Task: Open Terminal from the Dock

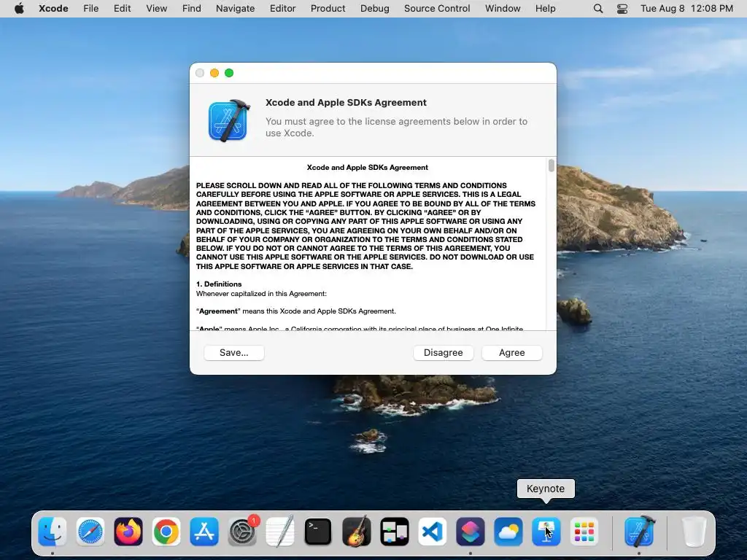Action: coord(318,532)
